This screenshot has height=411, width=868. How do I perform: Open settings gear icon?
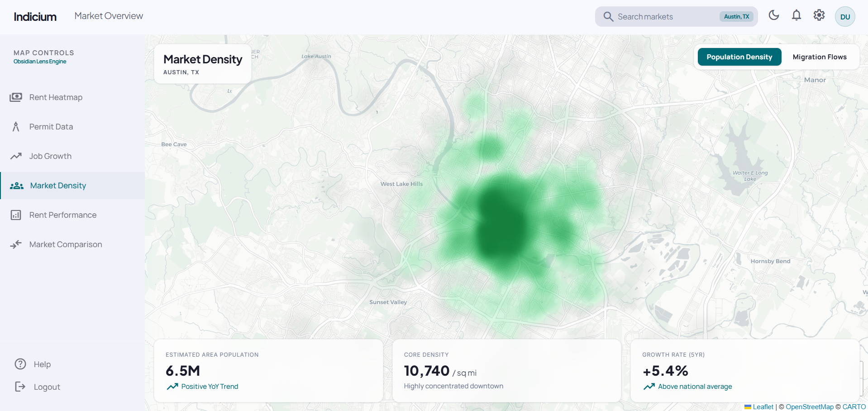click(x=819, y=15)
